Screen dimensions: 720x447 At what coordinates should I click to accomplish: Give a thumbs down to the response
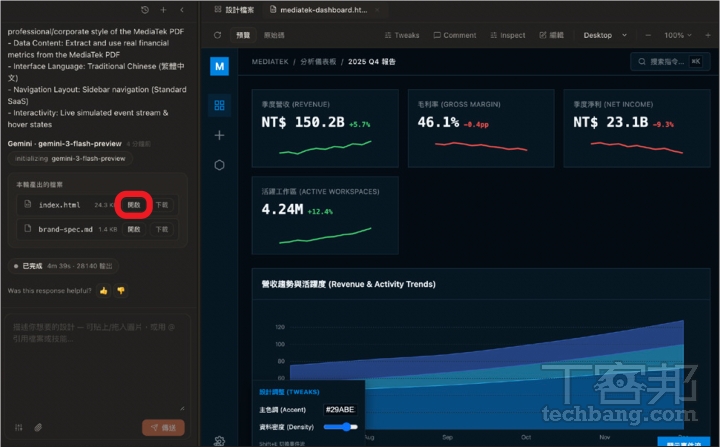click(x=121, y=290)
